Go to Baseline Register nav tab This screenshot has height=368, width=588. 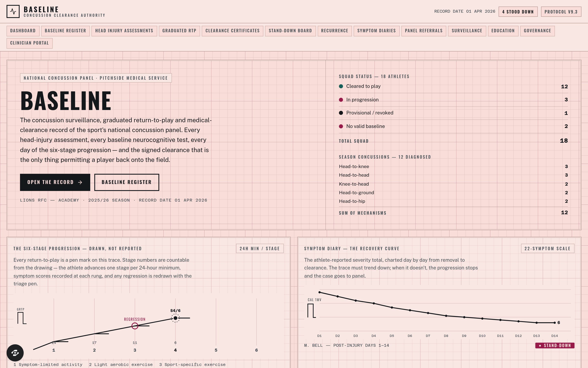click(65, 31)
